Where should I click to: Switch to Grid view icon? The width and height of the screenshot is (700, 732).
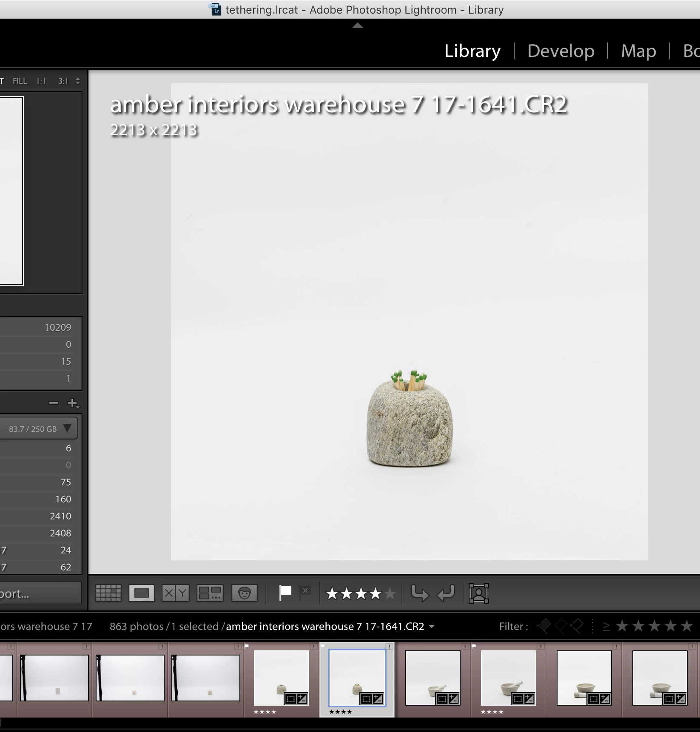tap(108, 593)
